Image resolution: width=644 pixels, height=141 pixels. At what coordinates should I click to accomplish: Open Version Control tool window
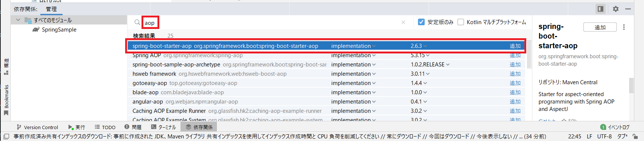[x=37, y=127]
